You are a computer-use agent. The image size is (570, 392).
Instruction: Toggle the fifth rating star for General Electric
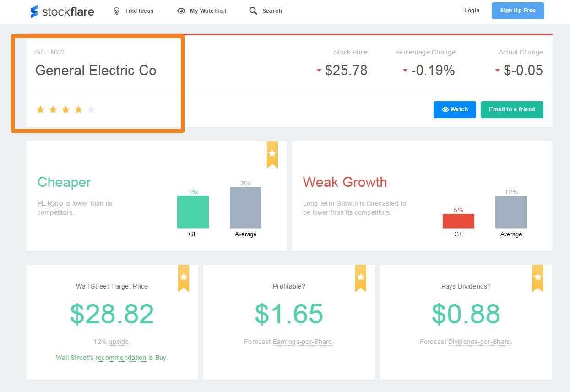[x=91, y=109]
